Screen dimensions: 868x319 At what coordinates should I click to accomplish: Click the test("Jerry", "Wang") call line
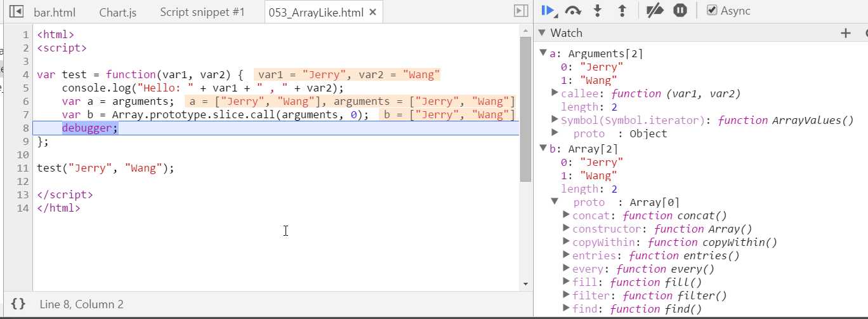(105, 168)
